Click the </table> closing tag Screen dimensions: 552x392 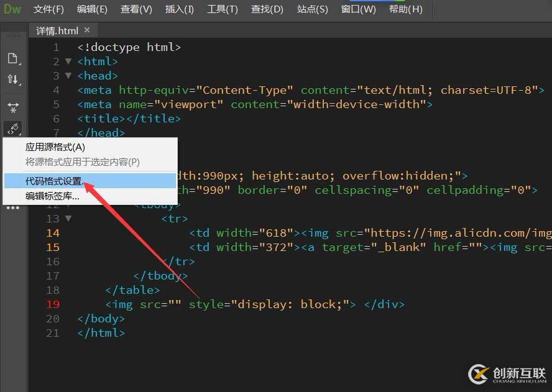(133, 290)
